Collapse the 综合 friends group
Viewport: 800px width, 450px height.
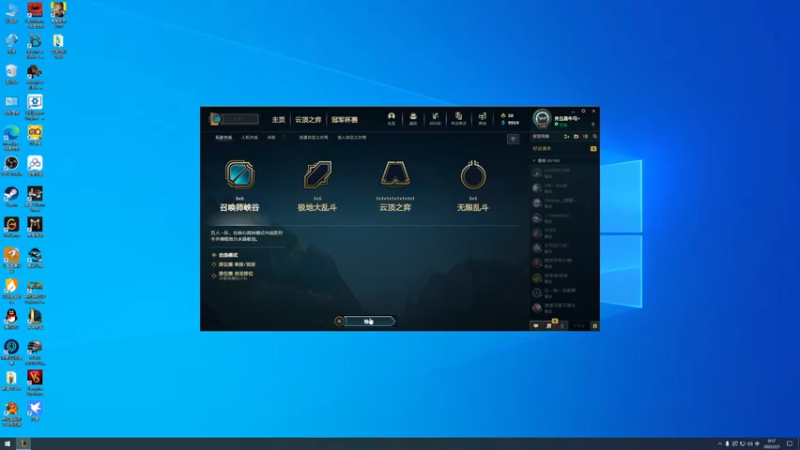click(534, 160)
